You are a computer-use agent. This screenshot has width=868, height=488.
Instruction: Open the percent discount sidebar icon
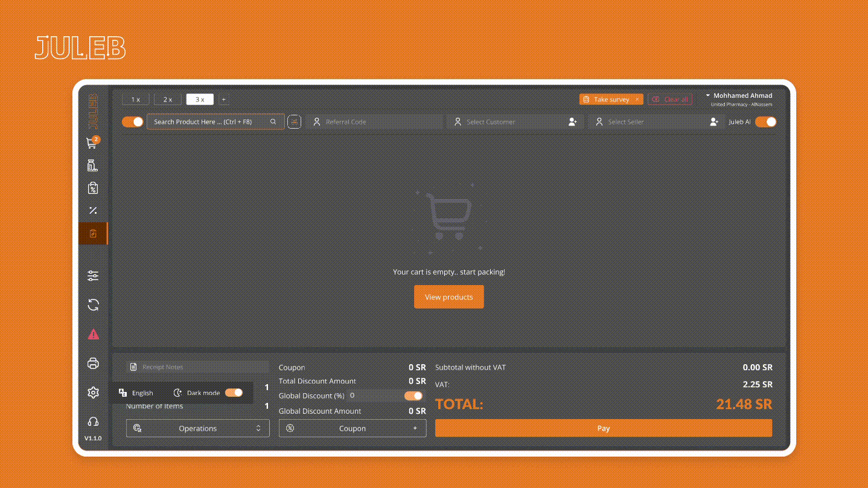coord(93,211)
